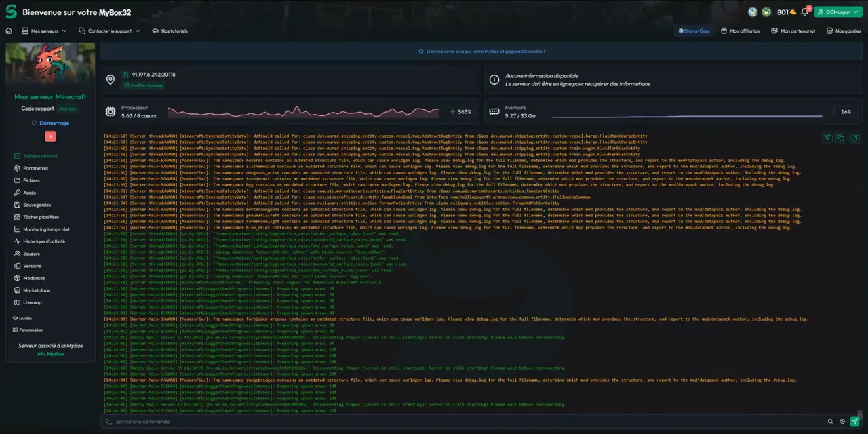This screenshot has height=434, width=868.
Task: Open Marketplace in sidebar
Action: 32,290
